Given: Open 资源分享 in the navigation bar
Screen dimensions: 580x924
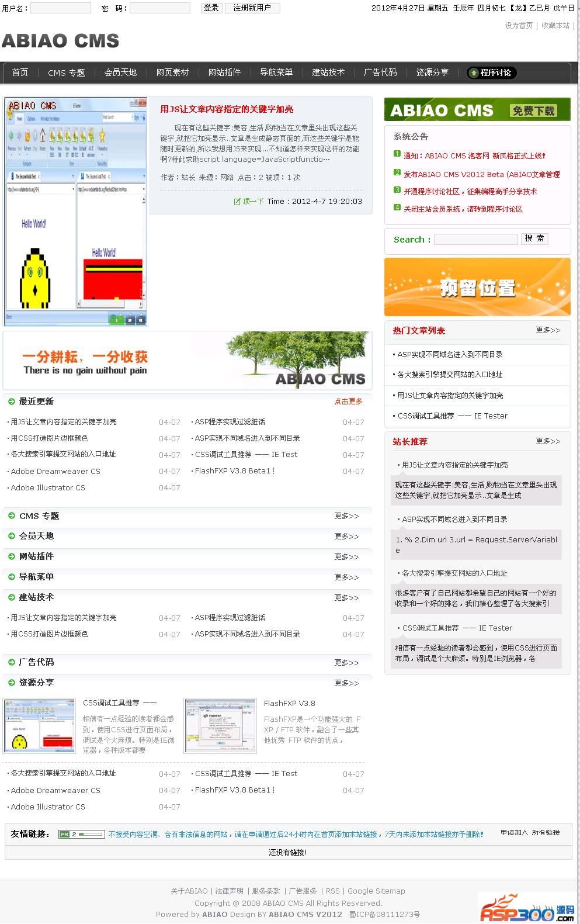Looking at the screenshot, I should tap(432, 72).
